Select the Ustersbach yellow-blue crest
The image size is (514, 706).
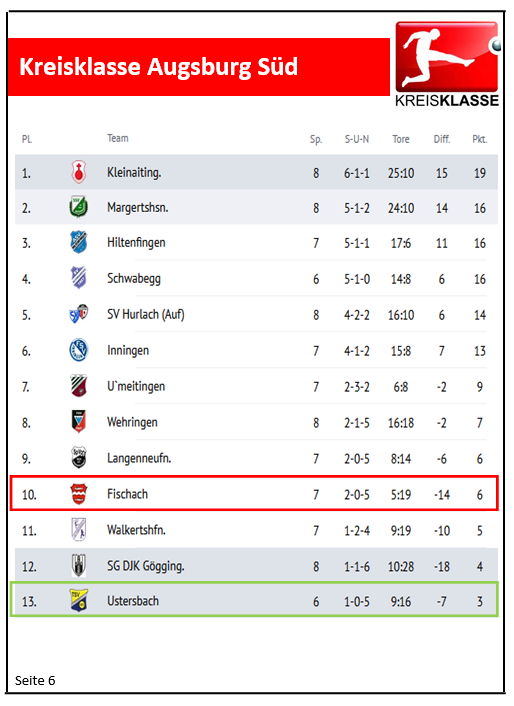pos(79,601)
